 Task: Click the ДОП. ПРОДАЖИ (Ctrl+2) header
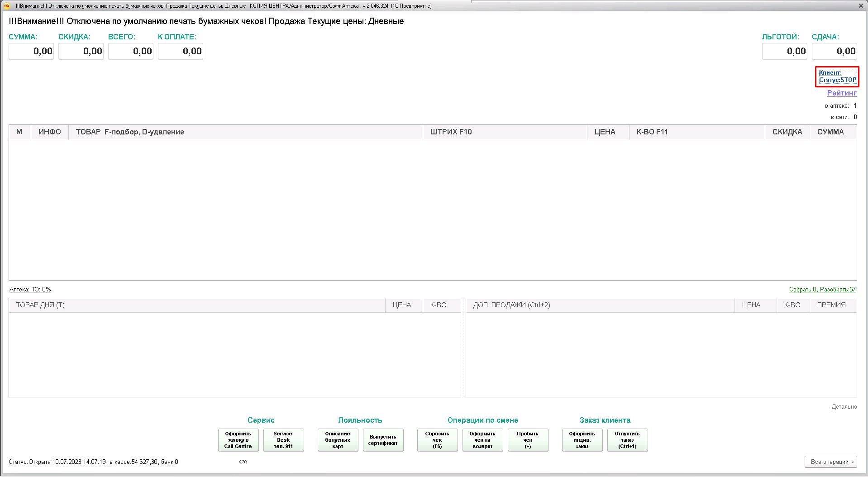[x=511, y=305]
